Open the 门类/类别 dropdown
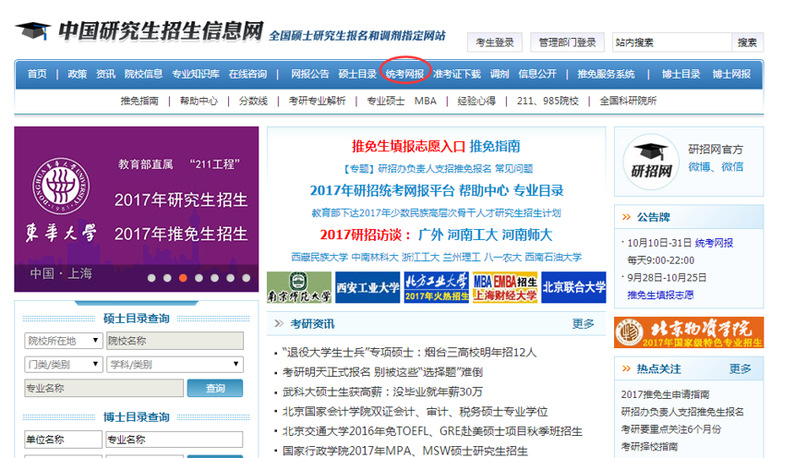The height and width of the screenshot is (458, 798). point(63,364)
